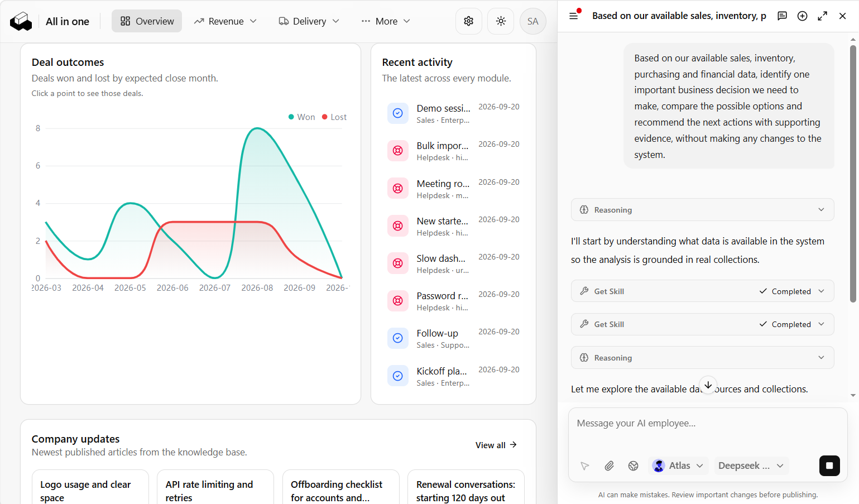Open the settings gear in top bar
Image resolution: width=859 pixels, height=504 pixels.
click(x=468, y=21)
